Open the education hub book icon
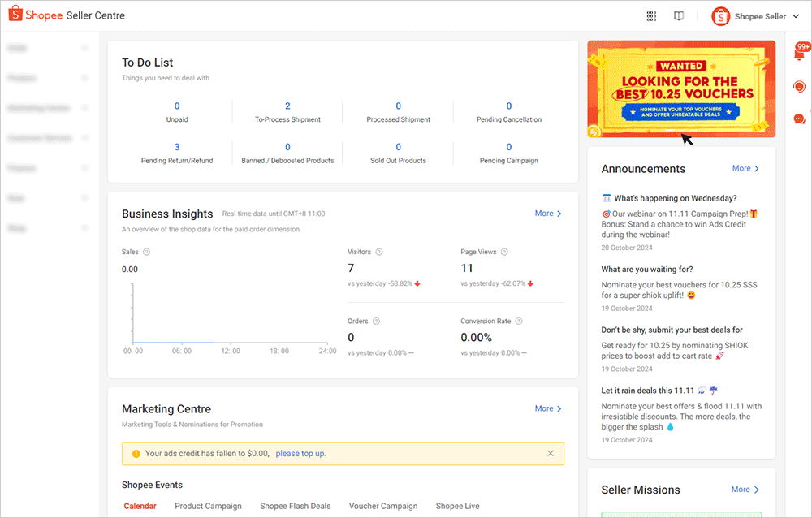Screen dimensions: 812x518 point(679,15)
